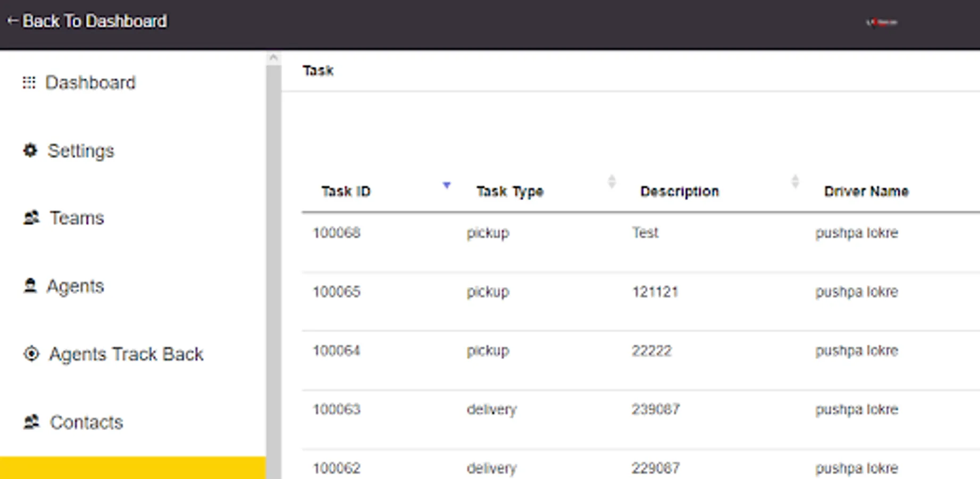Toggle sort arrows on Description column
Viewport: 980px width, 479px height.
pos(795,182)
